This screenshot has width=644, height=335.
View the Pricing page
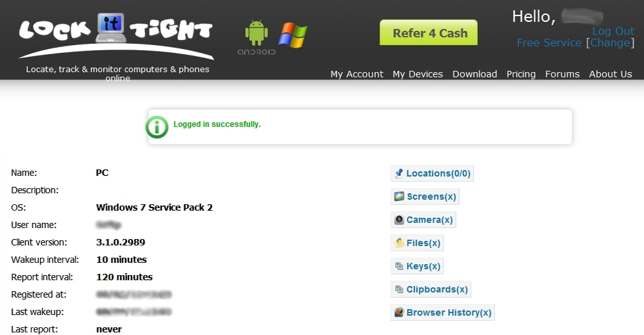[x=521, y=74]
